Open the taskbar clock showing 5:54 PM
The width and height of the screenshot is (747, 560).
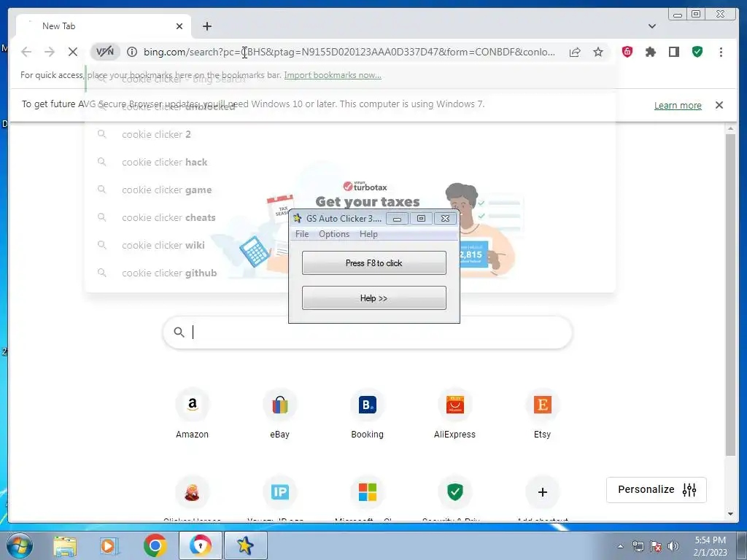711,546
